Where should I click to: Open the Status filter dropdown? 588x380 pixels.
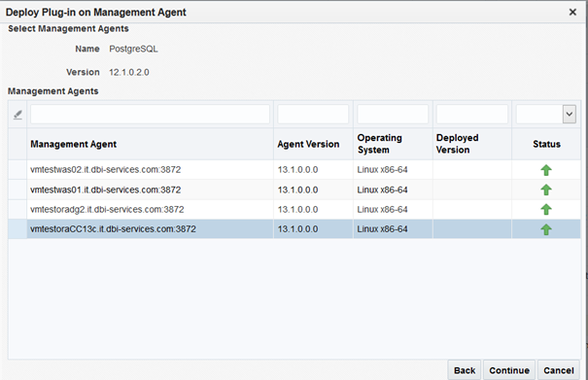pyautogui.click(x=570, y=114)
